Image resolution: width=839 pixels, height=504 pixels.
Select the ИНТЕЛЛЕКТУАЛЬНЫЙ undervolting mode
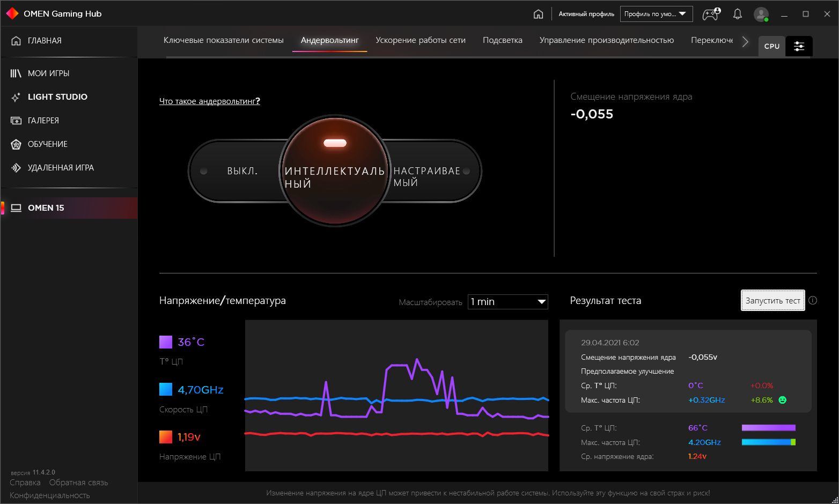click(335, 171)
